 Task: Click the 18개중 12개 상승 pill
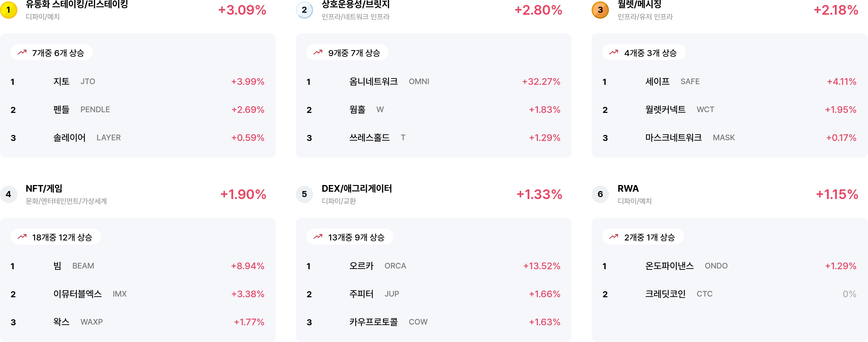(x=56, y=237)
